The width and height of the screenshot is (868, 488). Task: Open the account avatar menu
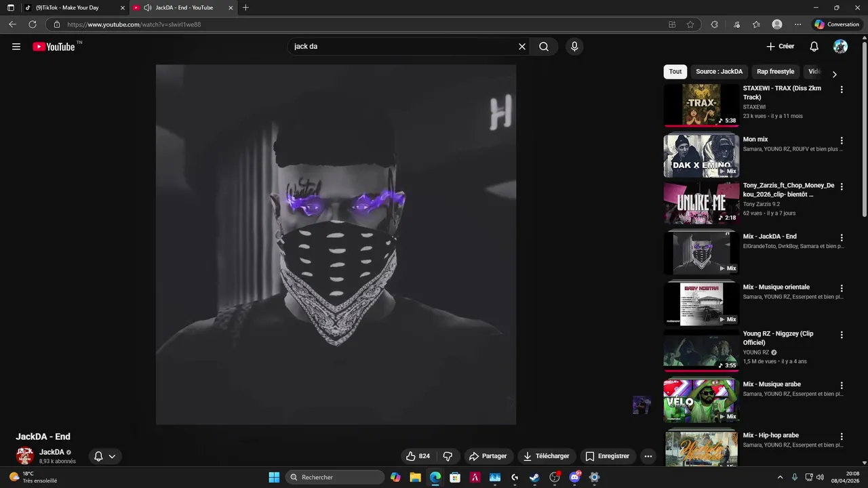pyautogui.click(x=840, y=47)
